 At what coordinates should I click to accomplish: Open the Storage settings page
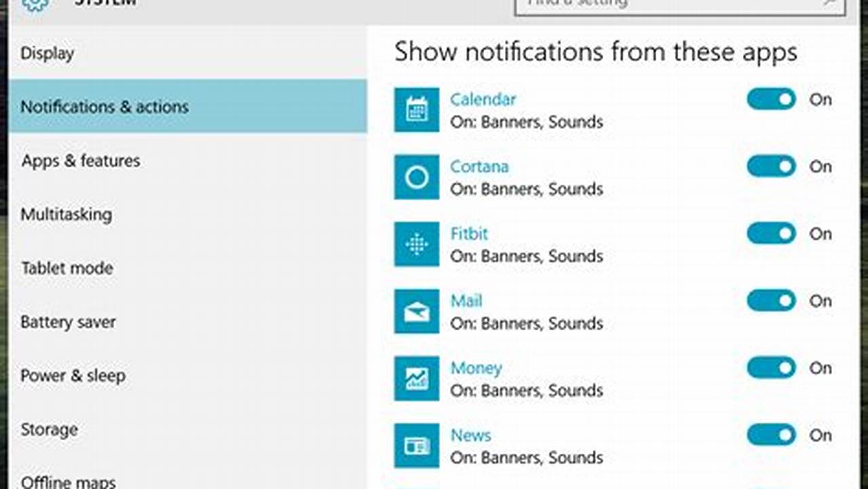(188, 429)
